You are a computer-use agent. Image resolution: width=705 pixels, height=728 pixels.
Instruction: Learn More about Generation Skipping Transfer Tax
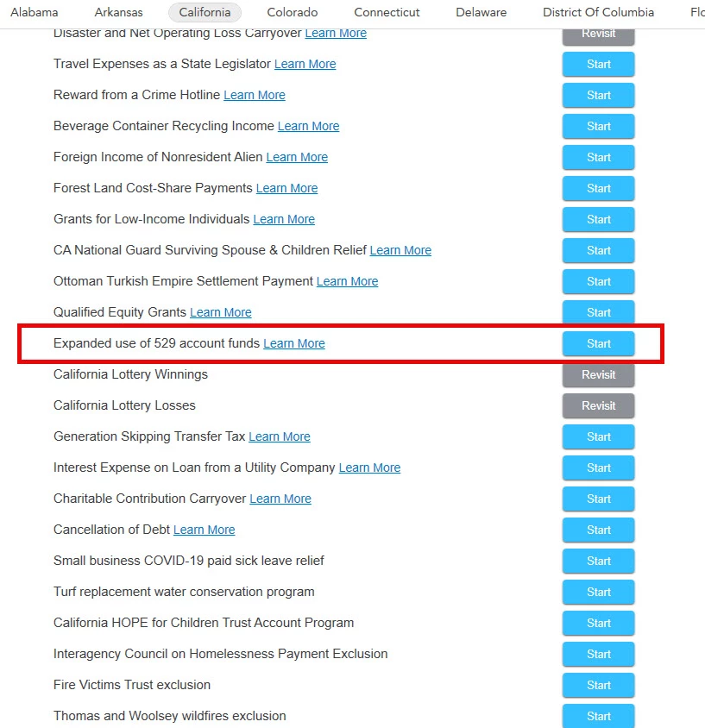point(279,437)
